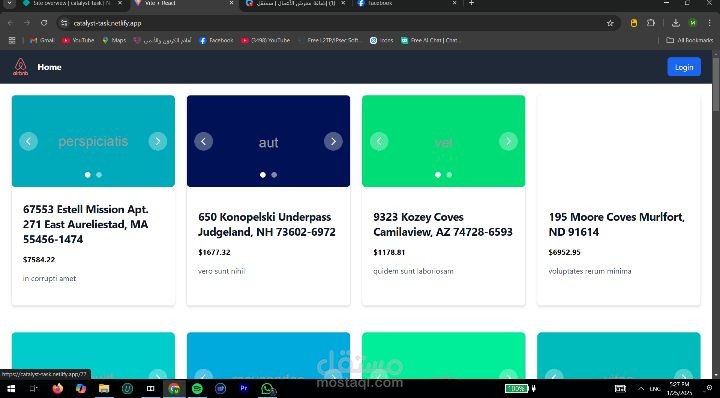Screen dimensions: 720x398
Task: Advance to next image on the vel card
Action: click(508, 141)
